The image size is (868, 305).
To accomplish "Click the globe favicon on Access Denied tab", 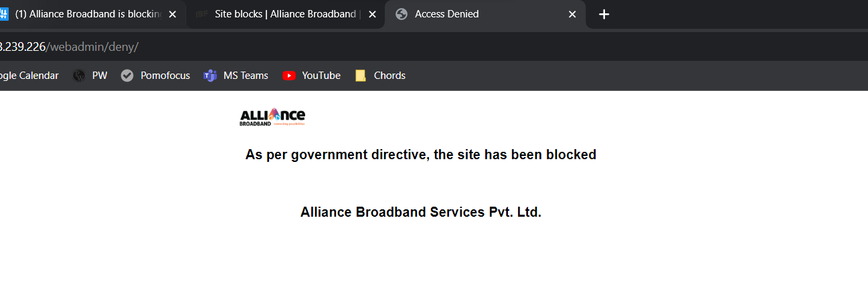I will pyautogui.click(x=402, y=14).
